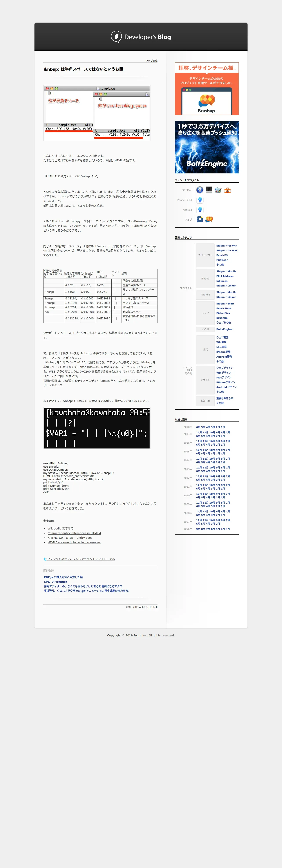
Task: Click the デザイン category group label
Action: coord(205,380)
